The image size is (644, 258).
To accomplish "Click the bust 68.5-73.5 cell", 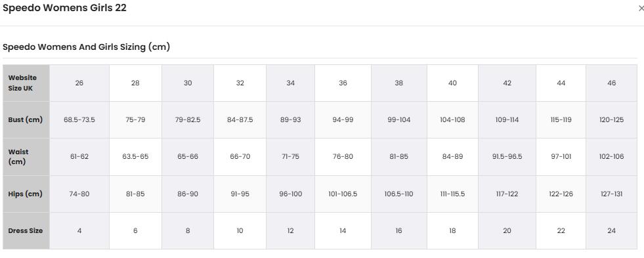I will click(x=79, y=120).
